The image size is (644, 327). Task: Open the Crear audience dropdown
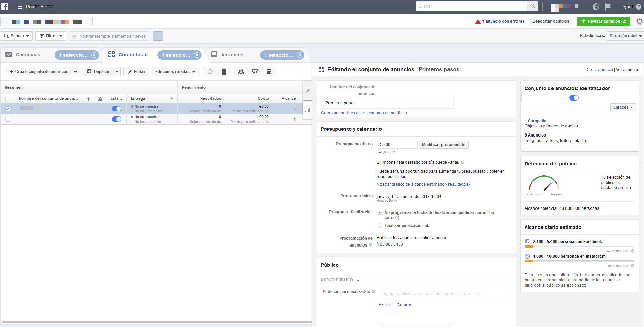tap(404, 305)
